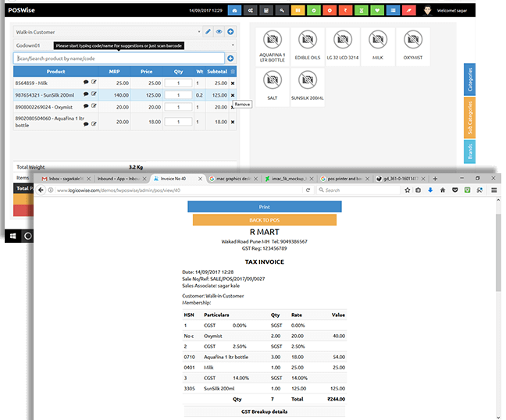
Task: Click the orange rupee icon in header
Action: (345, 10)
